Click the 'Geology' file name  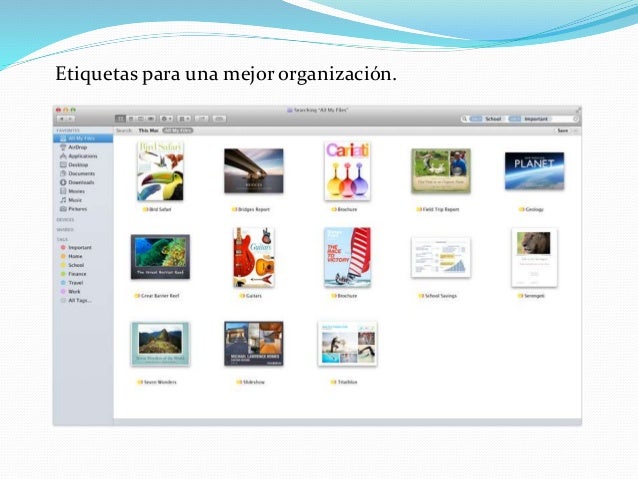click(x=535, y=210)
